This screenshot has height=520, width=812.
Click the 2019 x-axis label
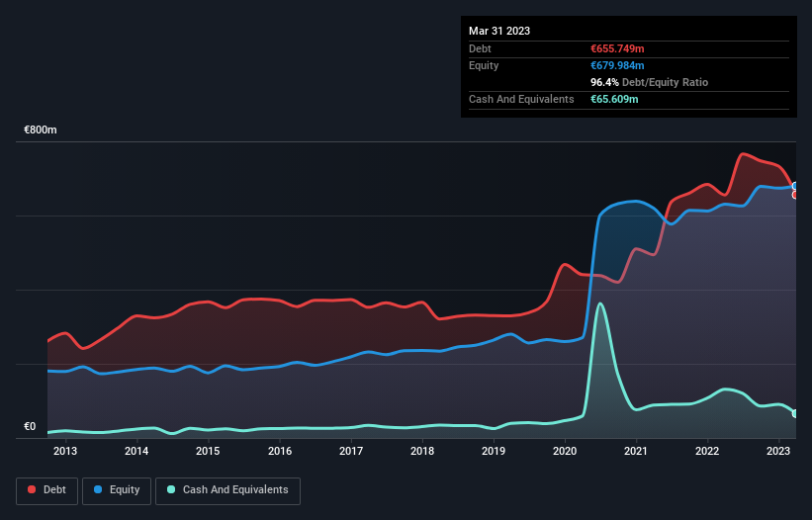tap(494, 451)
